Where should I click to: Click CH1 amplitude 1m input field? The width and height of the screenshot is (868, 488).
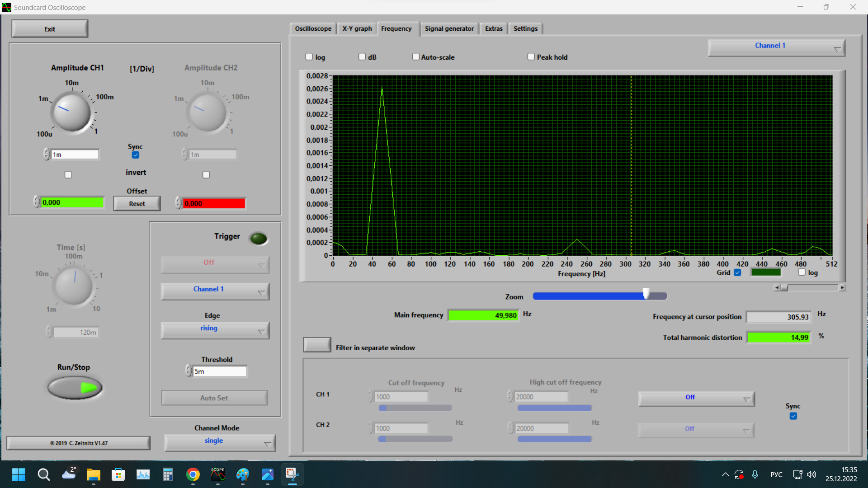(x=75, y=155)
